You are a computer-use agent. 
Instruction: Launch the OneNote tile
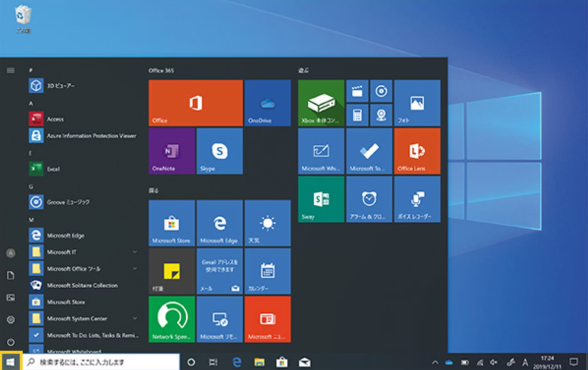pyautogui.click(x=172, y=151)
